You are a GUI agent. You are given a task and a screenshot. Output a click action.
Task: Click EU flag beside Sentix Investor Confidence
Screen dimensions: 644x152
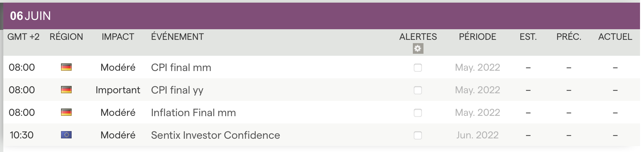[66, 135]
